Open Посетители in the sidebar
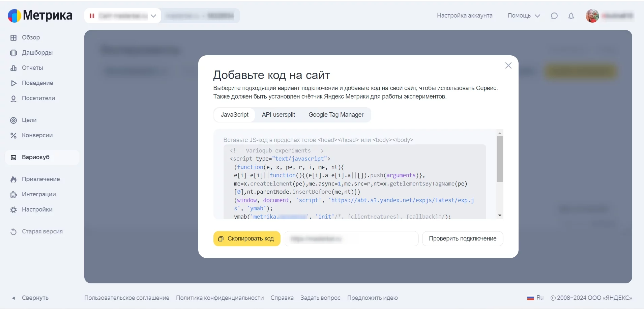This screenshot has width=644, height=309. coord(38,98)
